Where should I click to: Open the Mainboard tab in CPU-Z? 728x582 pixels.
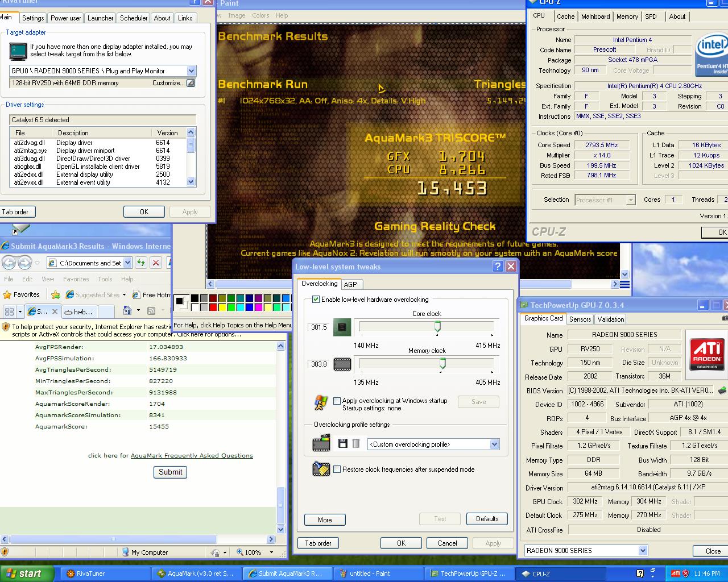pos(595,16)
